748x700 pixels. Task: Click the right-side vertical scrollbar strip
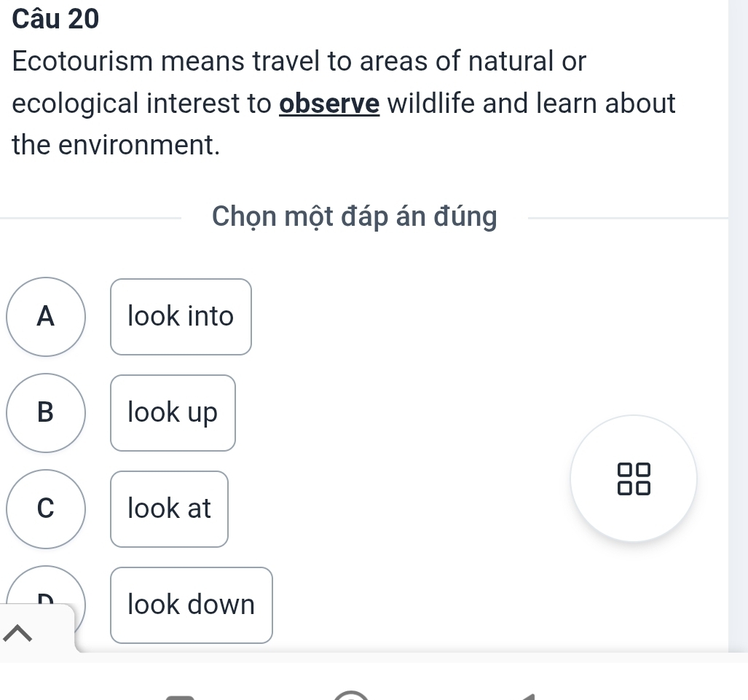(x=738, y=328)
